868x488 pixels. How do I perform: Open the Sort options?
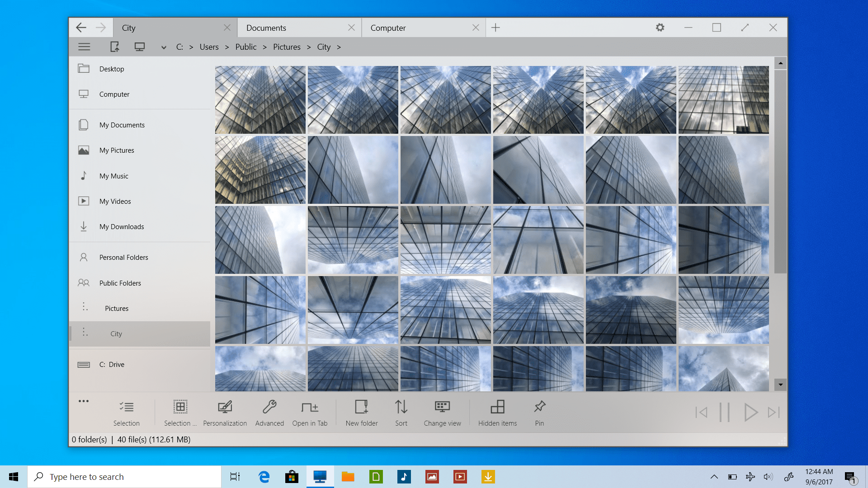coord(401,412)
